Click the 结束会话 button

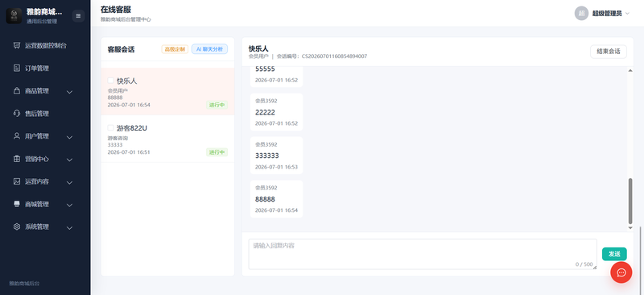pos(609,52)
